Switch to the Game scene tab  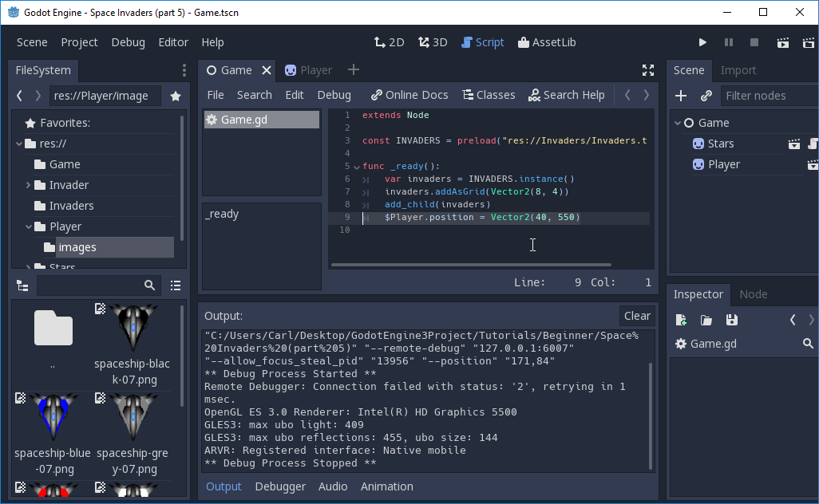click(x=229, y=70)
